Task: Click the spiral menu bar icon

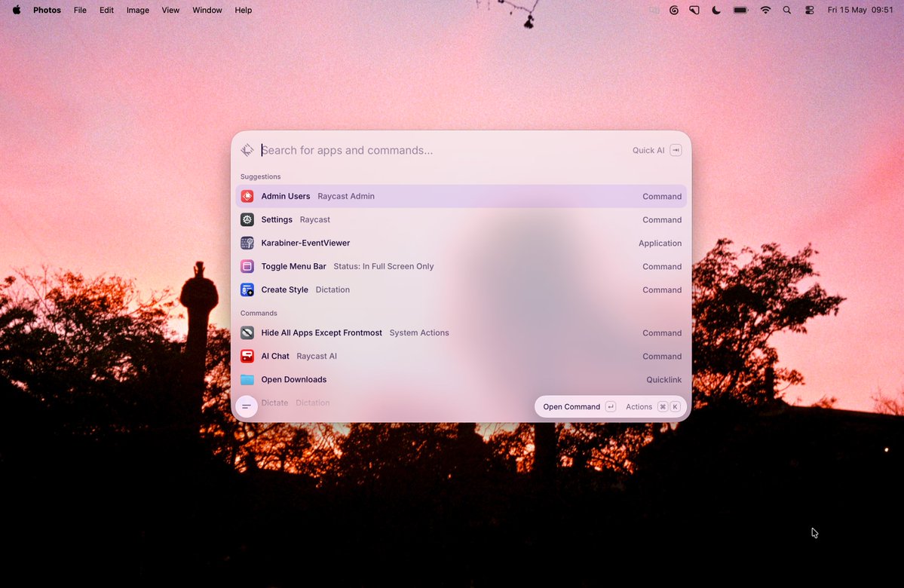Action: pyautogui.click(x=673, y=10)
